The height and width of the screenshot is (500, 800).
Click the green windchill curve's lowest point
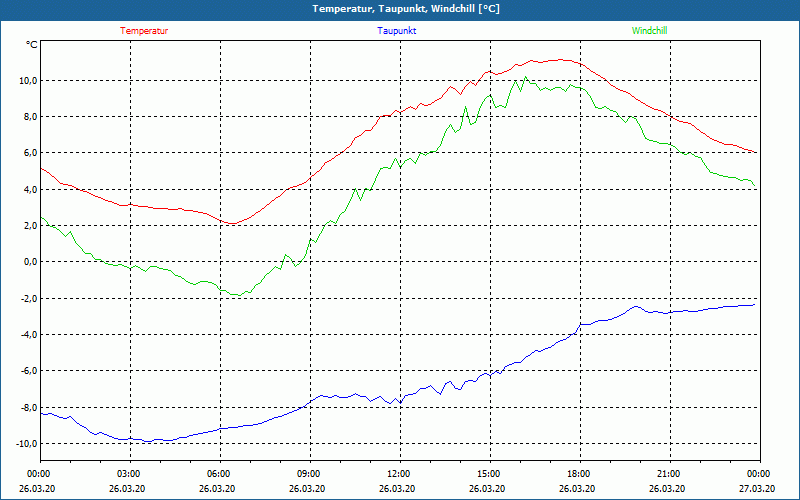pyautogui.click(x=239, y=295)
